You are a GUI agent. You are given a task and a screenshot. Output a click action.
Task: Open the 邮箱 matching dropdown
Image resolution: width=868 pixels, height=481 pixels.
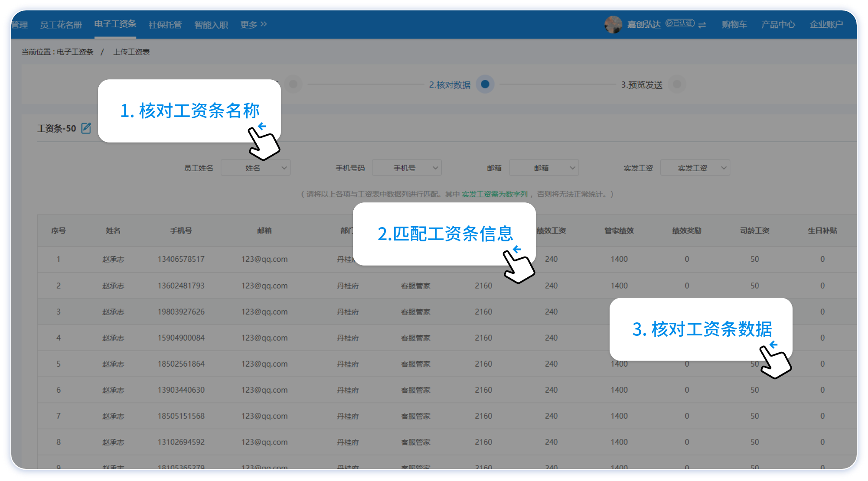point(544,168)
